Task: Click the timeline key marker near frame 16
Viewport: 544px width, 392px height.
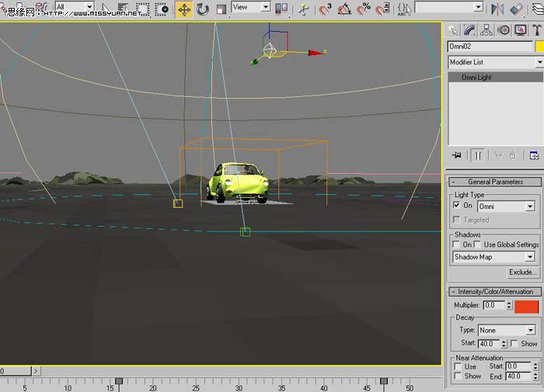Action: pyautogui.click(x=119, y=381)
